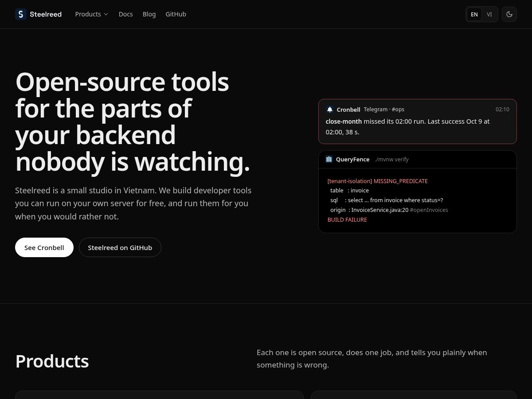
Task: Click the bold close-month job name
Action: coord(344,121)
